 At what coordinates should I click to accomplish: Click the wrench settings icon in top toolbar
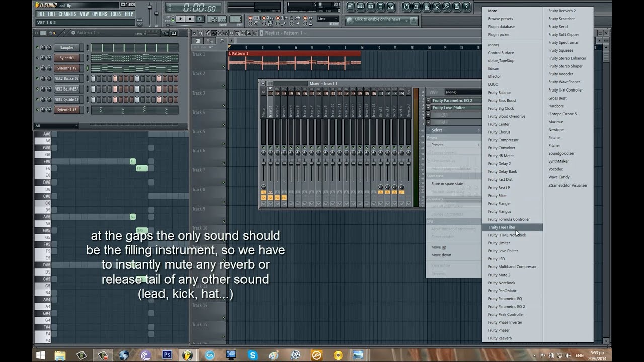pyautogui.click(x=446, y=7)
